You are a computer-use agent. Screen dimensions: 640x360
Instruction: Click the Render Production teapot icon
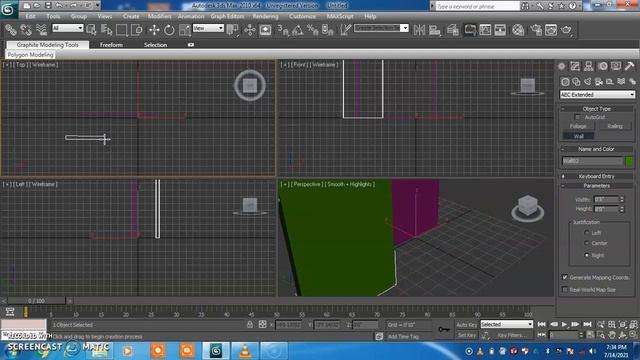coord(566,30)
